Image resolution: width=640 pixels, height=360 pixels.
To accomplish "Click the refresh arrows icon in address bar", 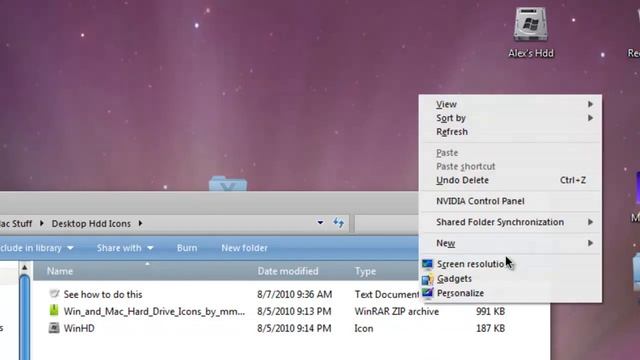I will 338,223.
